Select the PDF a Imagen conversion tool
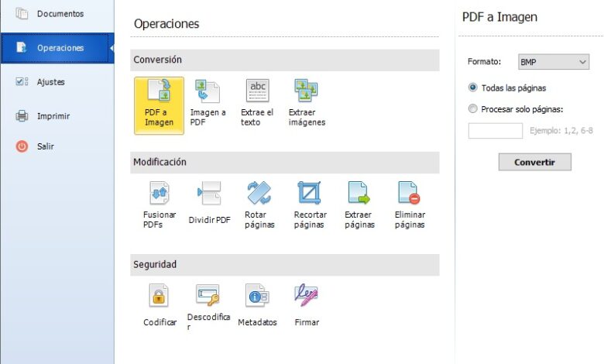 (159, 105)
